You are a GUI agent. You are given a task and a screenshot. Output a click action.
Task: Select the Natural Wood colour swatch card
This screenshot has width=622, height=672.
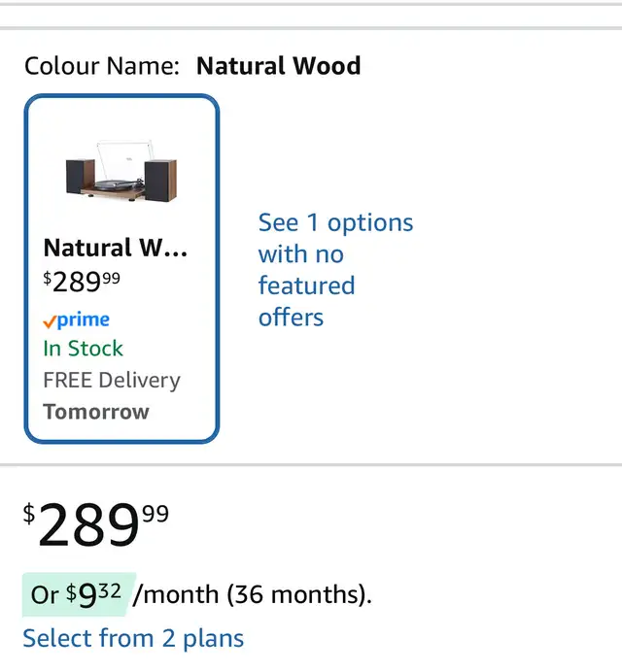(x=121, y=268)
